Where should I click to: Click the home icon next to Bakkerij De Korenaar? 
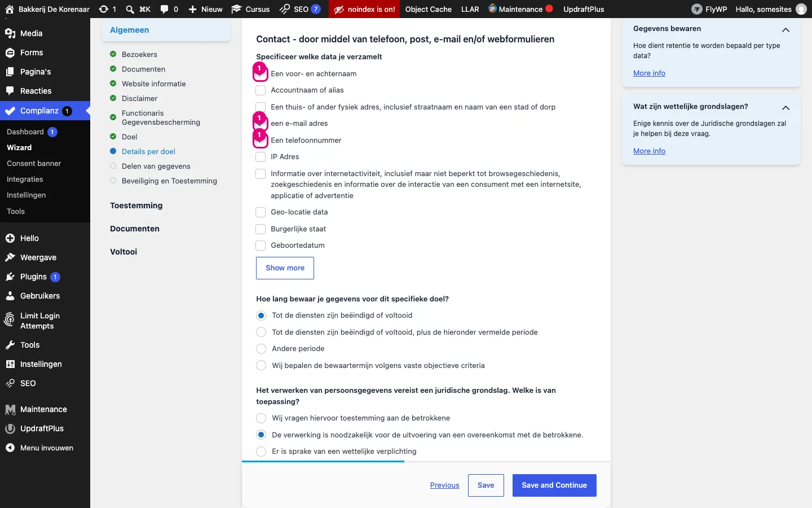point(10,9)
